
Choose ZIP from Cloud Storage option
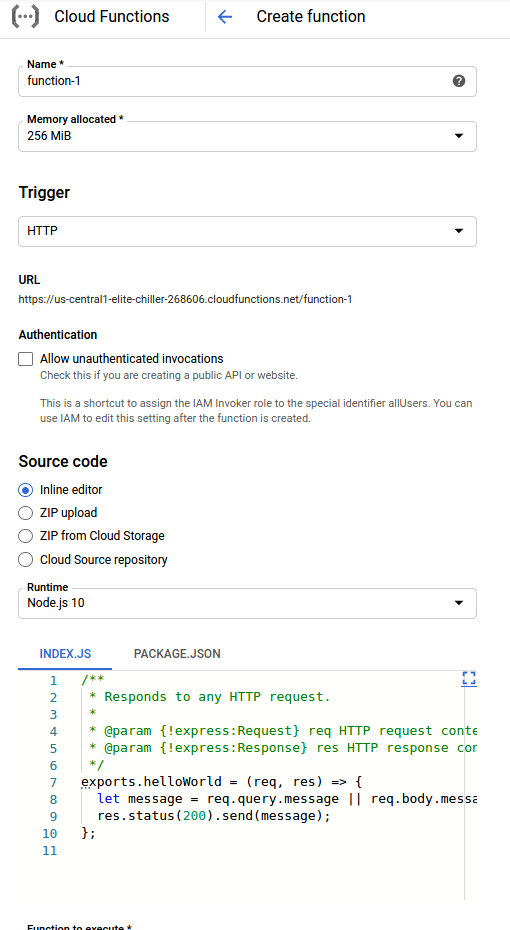pyautogui.click(x=26, y=536)
